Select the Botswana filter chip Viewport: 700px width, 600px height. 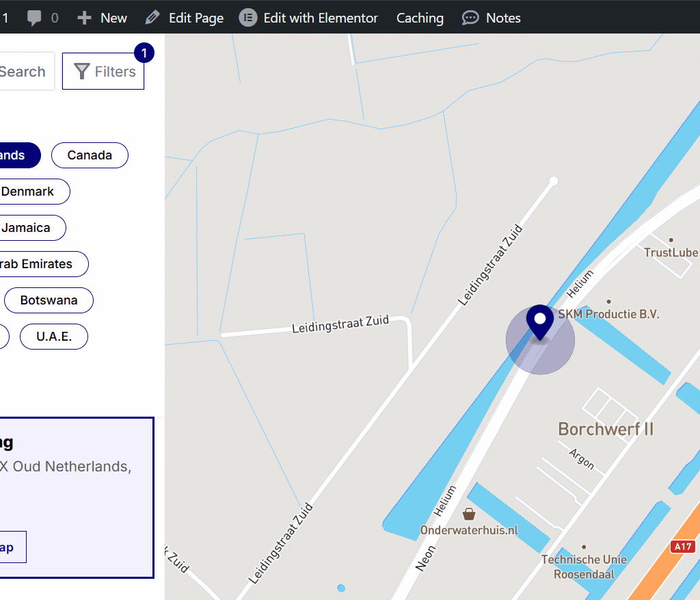tap(49, 300)
